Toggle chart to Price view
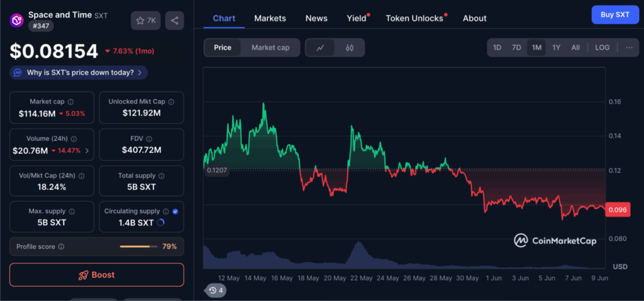644x301 pixels. click(x=223, y=48)
